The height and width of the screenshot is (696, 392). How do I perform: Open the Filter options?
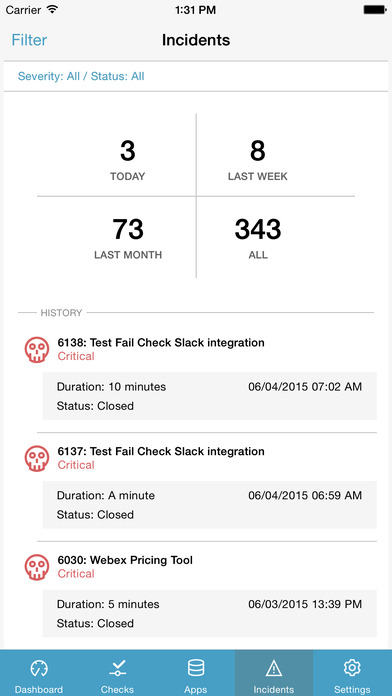29,40
